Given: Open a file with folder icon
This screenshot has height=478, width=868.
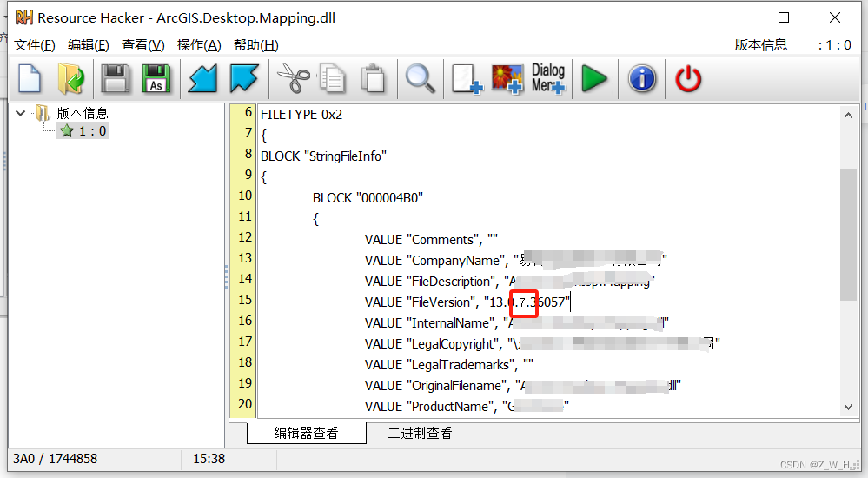Looking at the screenshot, I should pyautogui.click(x=71, y=78).
